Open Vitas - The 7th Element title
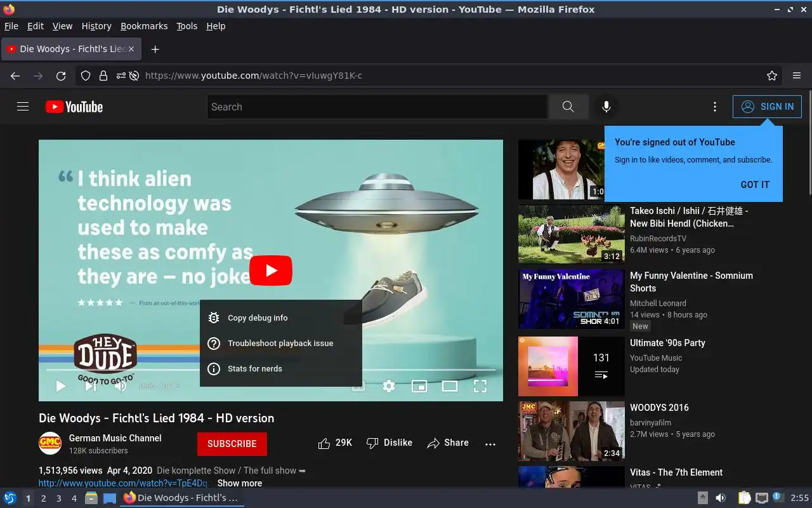This screenshot has height=508, width=812. [x=676, y=472]
